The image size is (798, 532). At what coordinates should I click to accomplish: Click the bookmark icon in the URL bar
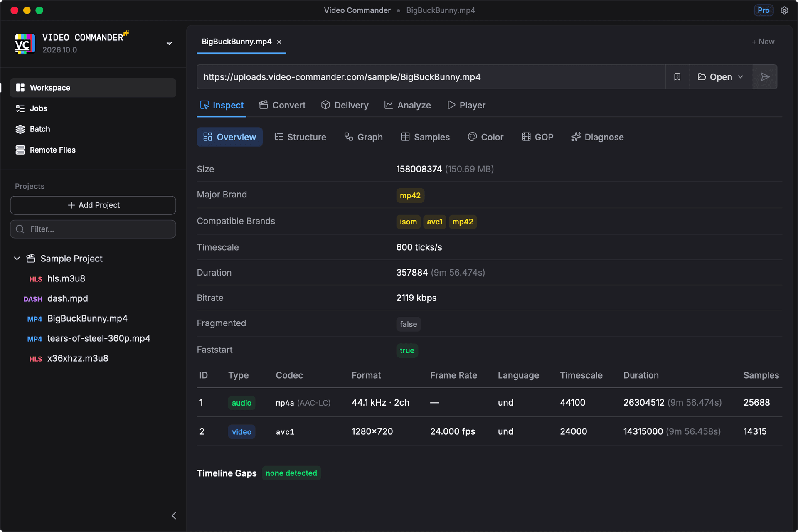677,77
